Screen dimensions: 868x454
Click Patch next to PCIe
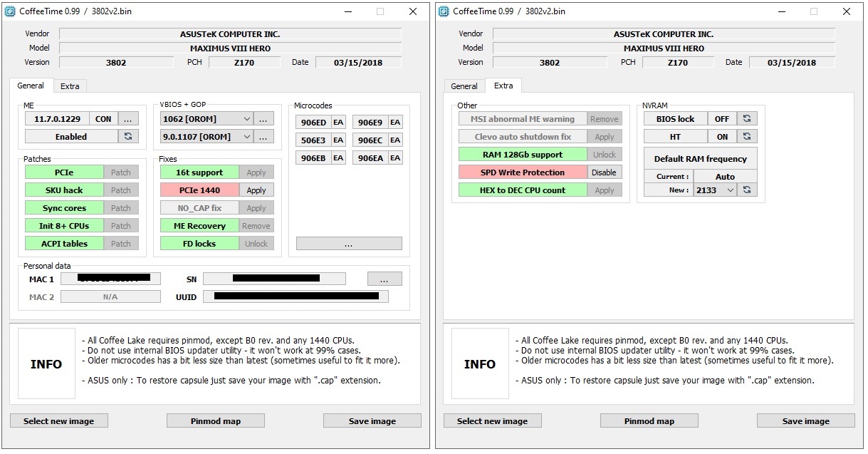click(121, 172)
